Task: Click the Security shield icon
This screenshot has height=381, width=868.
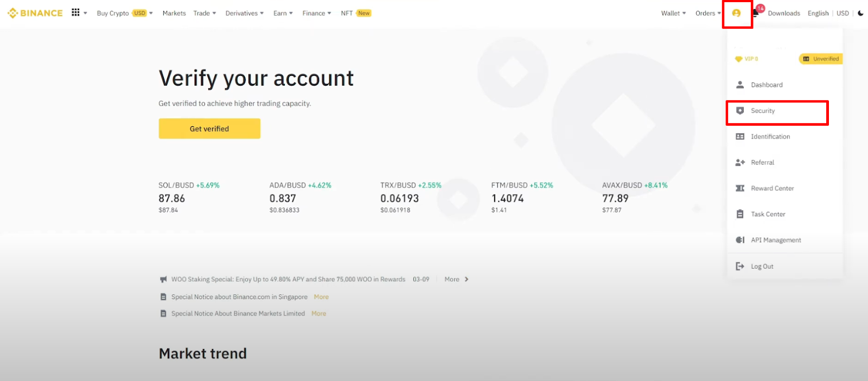Action: (x=740, y=111)
